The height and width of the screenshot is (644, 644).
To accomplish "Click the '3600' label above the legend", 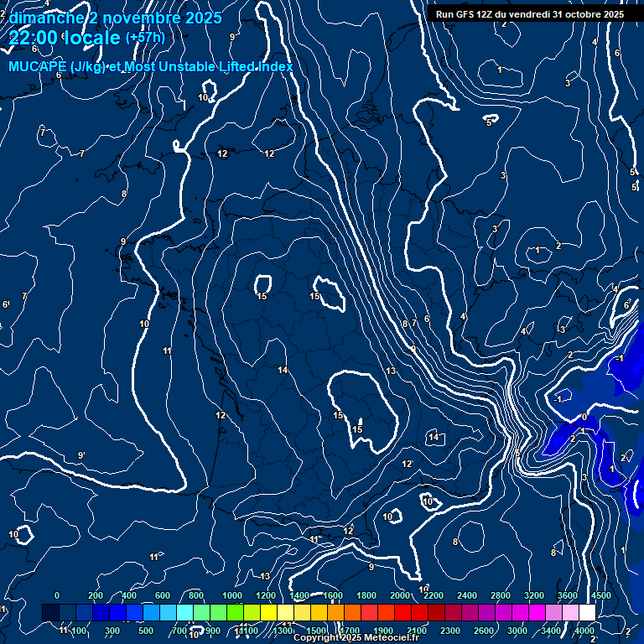I will click(568, 595).
